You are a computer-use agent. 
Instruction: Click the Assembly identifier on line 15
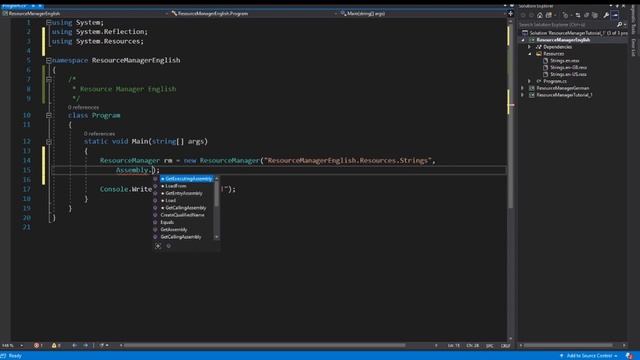click(132, 170)
